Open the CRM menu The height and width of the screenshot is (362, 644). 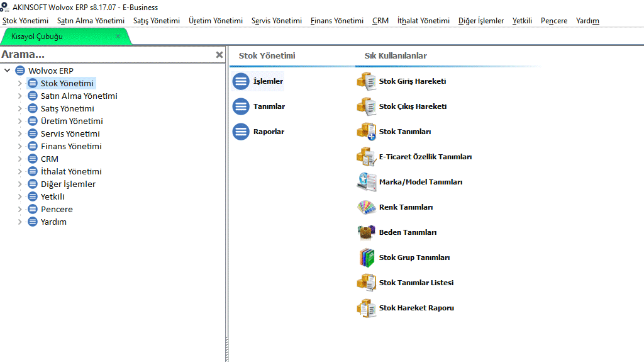[x=380, y=21]
